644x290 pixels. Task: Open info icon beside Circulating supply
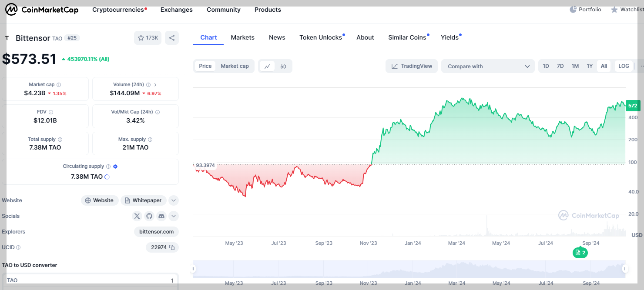(108, 167)
